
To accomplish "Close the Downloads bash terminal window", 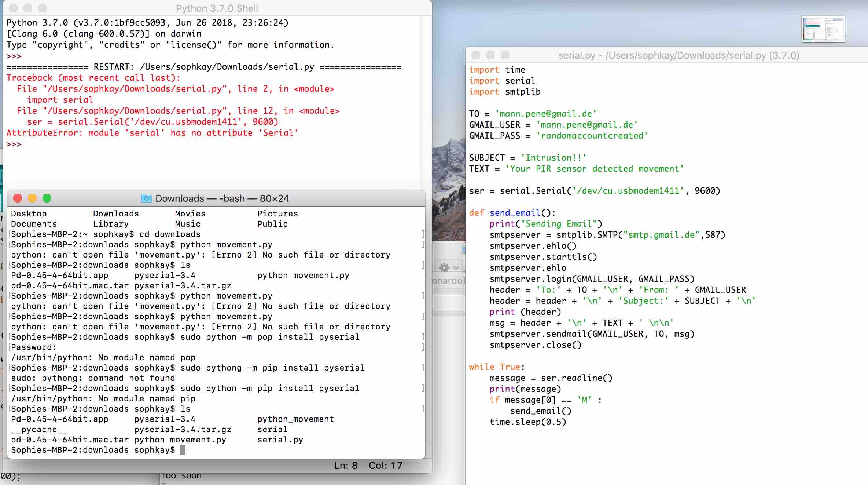I will [17, 198].
